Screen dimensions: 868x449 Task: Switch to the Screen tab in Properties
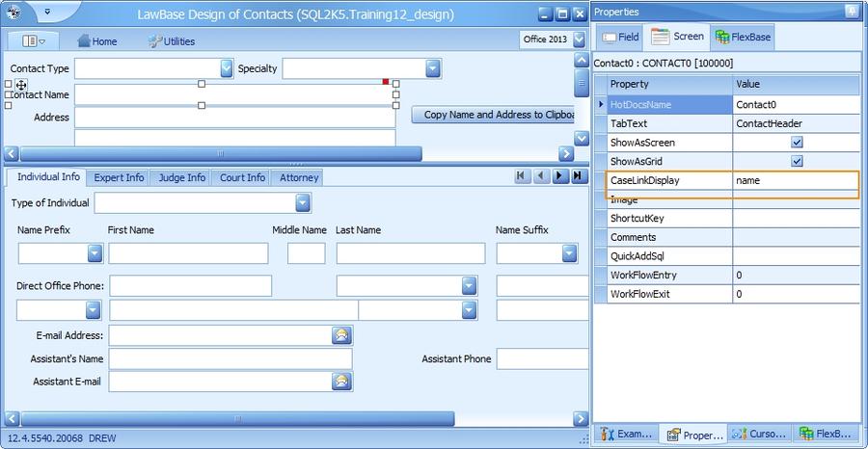click(x=678, y=37)
